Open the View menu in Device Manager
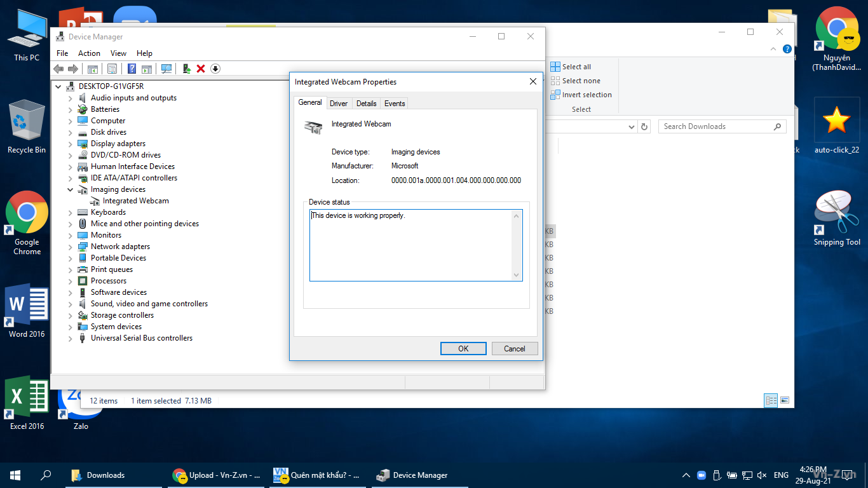This screenshot has height=488, width=868. click(x=118, y=53)
